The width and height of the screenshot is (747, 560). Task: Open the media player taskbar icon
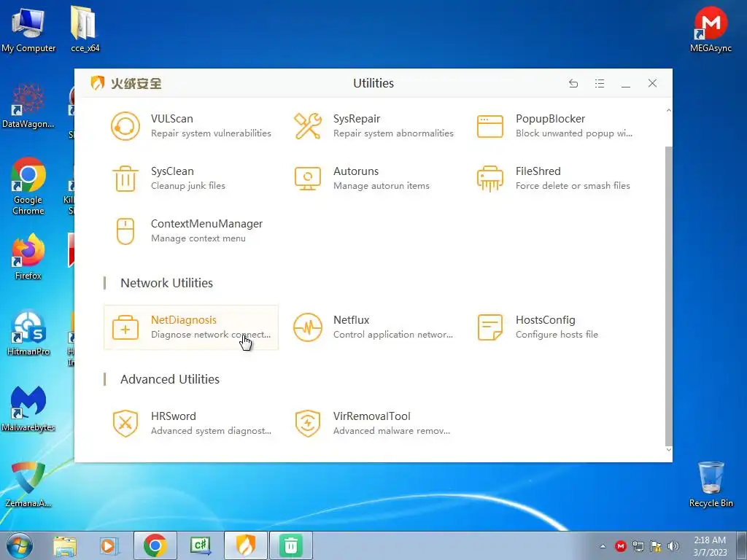(x=109, y=545)
